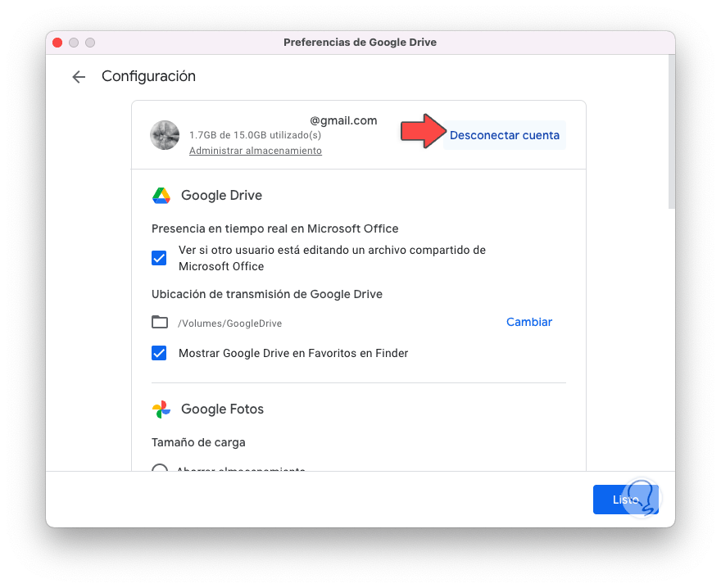Click Desconectar cuenta
This screenshot has width=721, height=588.
coord(505,135)
